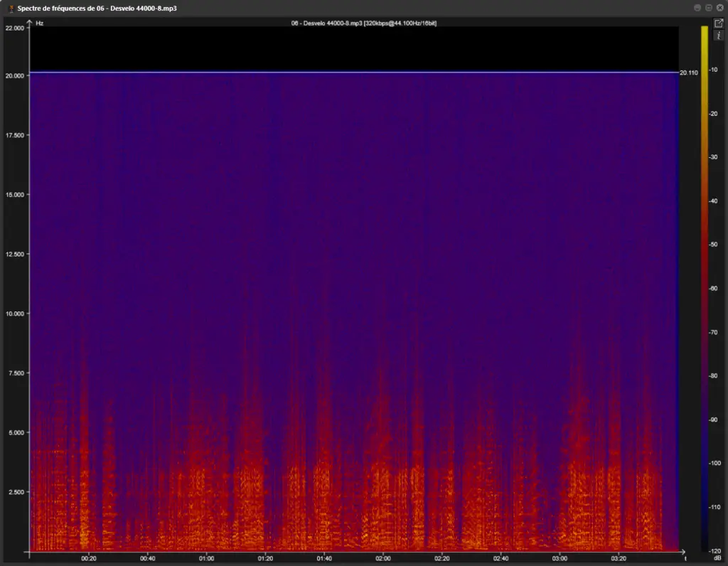Viewport: 728px width, 566px height.
Task: Minimize the spectrum window
Action: click(x=697, y=7)
